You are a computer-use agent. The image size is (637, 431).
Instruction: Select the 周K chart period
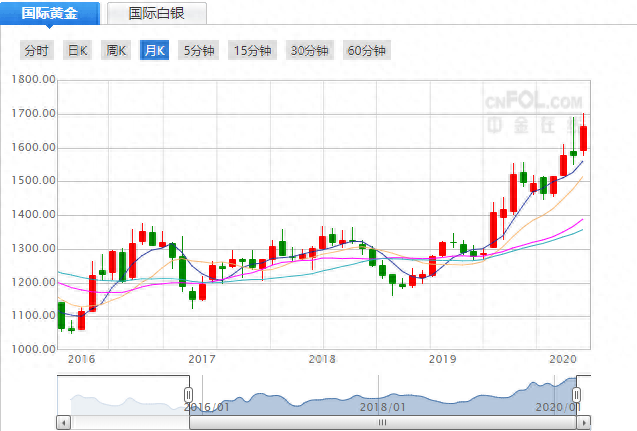pos(116,50)
